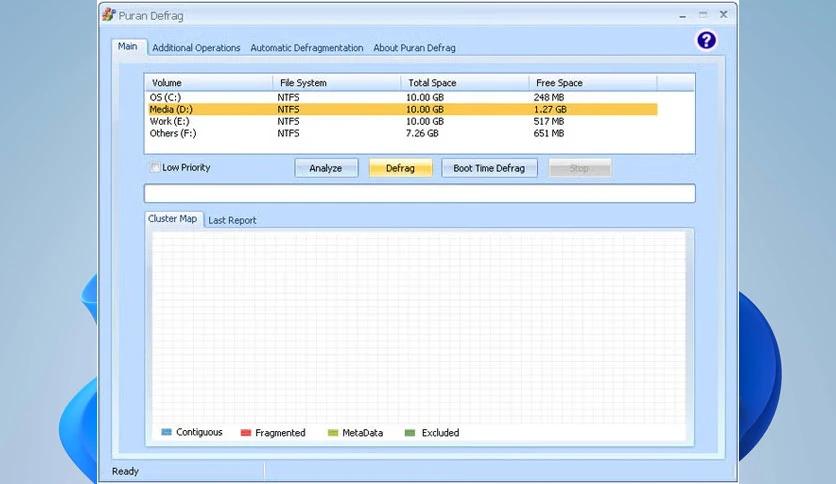Image resolution: width=836 pixels, height=484 pixels.
Task: Click the 1.27 GB free space value
Action: [550, 109]
